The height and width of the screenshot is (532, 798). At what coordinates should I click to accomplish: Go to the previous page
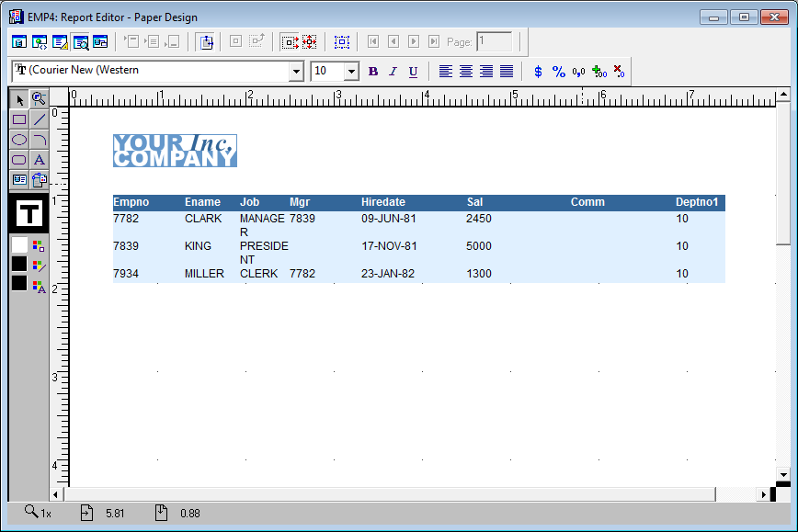point(393,41)
